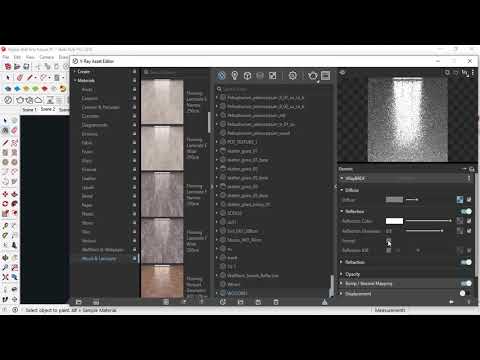Viewport: 480px width, 360px height.
Task: Switch to the Scene 2 tab
Action: [48, 109]
